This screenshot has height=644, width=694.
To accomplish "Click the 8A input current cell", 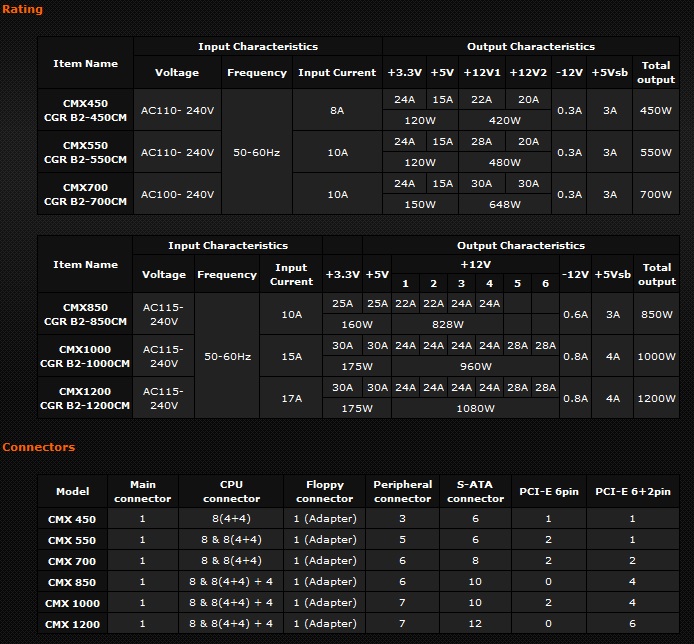I will 337,110.
